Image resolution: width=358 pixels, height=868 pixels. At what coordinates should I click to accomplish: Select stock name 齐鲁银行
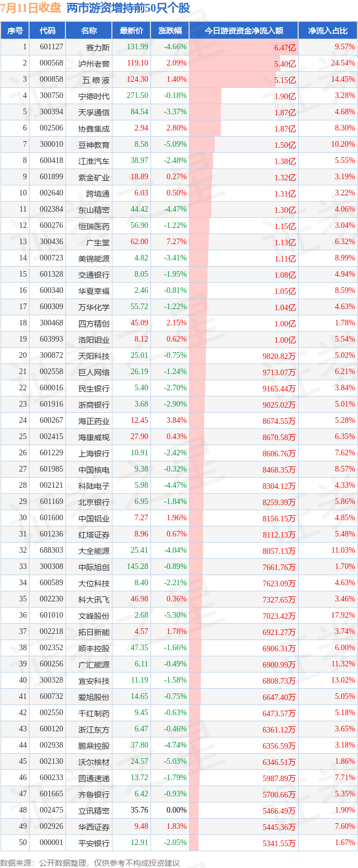pyautogui.click(x=94, y=794)
